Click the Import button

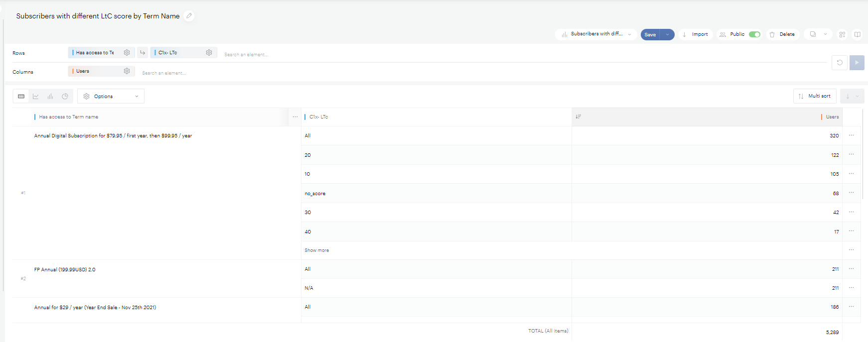[x=696, y=34]
